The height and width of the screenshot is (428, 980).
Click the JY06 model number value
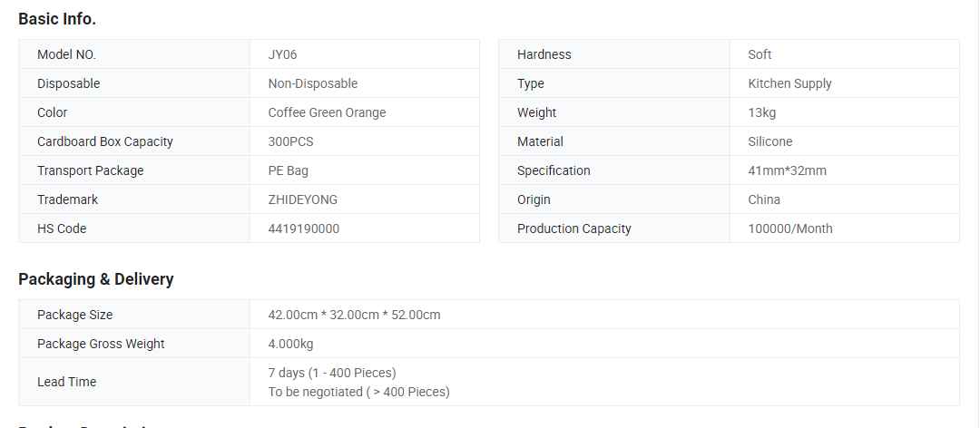coord(282,54)
